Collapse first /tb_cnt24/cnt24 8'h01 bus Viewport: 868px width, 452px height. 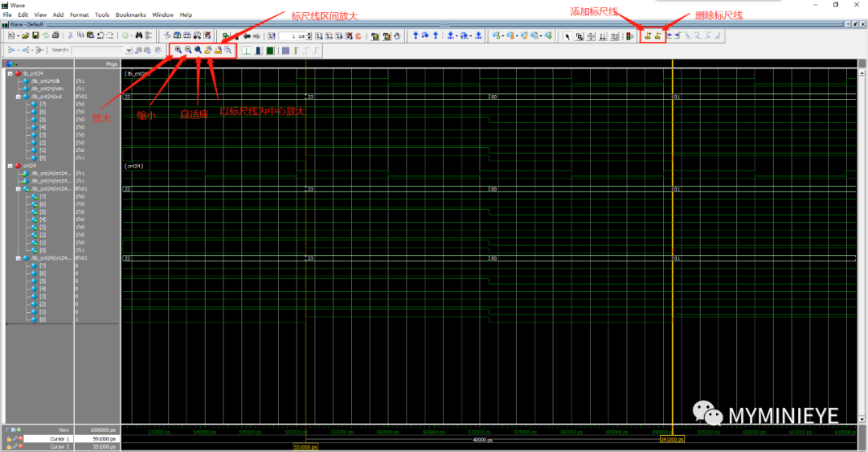[18, 189]
